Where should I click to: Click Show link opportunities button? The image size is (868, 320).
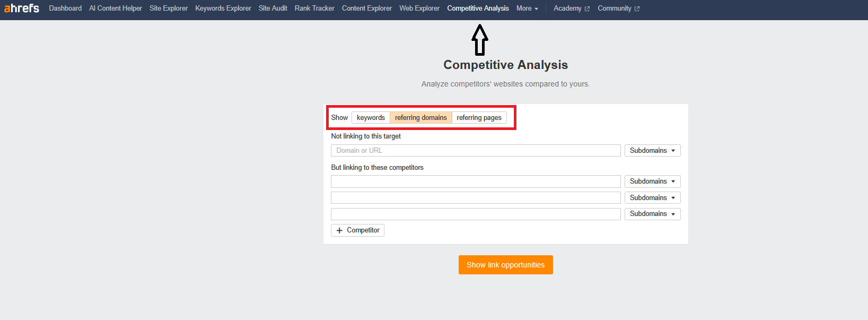point(505,265)
